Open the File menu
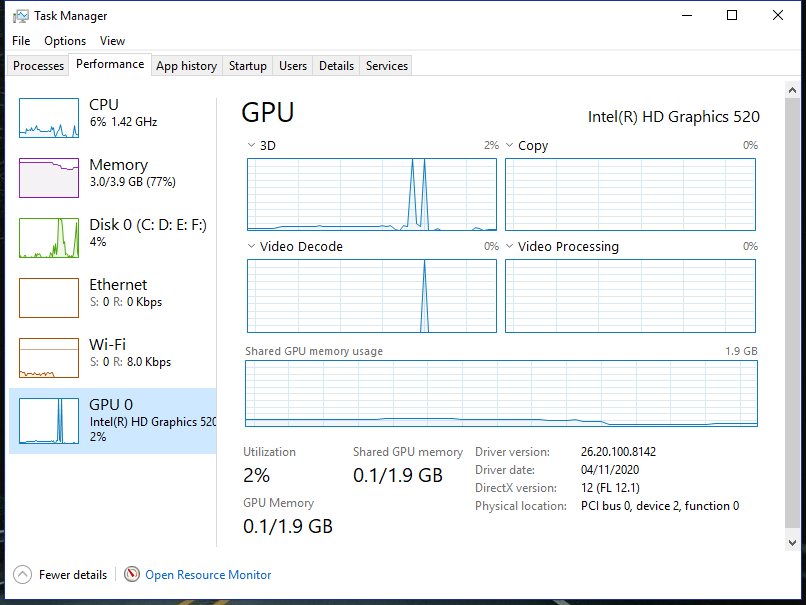 pyautogui.click(x=21, y=41)
